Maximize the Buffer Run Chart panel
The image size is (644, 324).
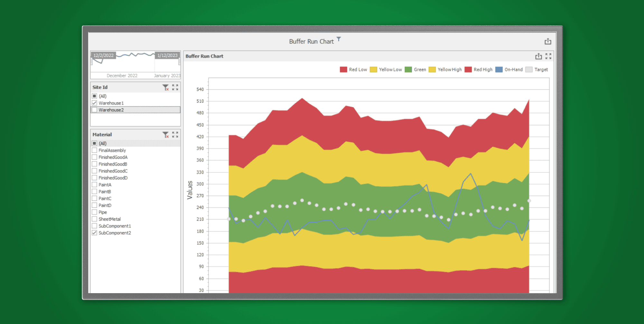click(x=548, y=56)
